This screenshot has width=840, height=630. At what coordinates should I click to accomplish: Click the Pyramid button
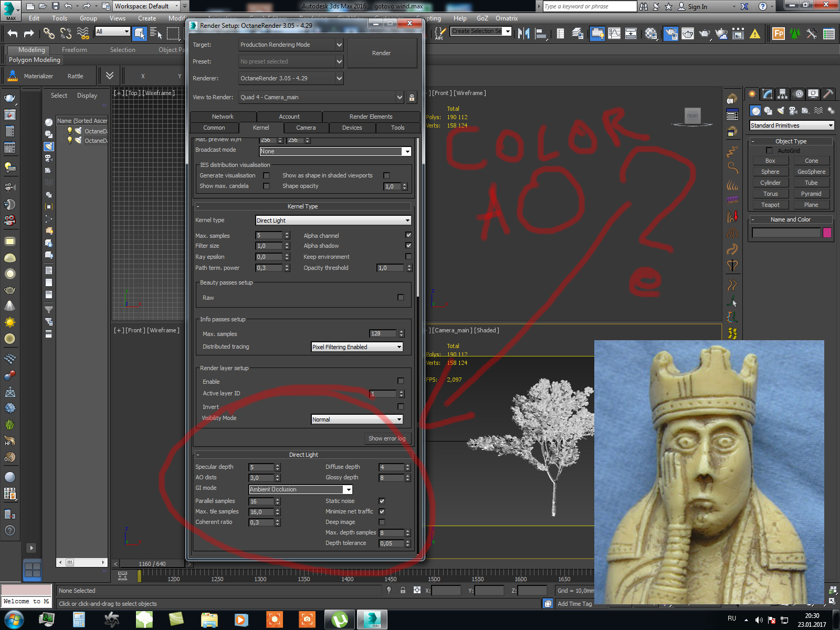(x=811, y=194)
